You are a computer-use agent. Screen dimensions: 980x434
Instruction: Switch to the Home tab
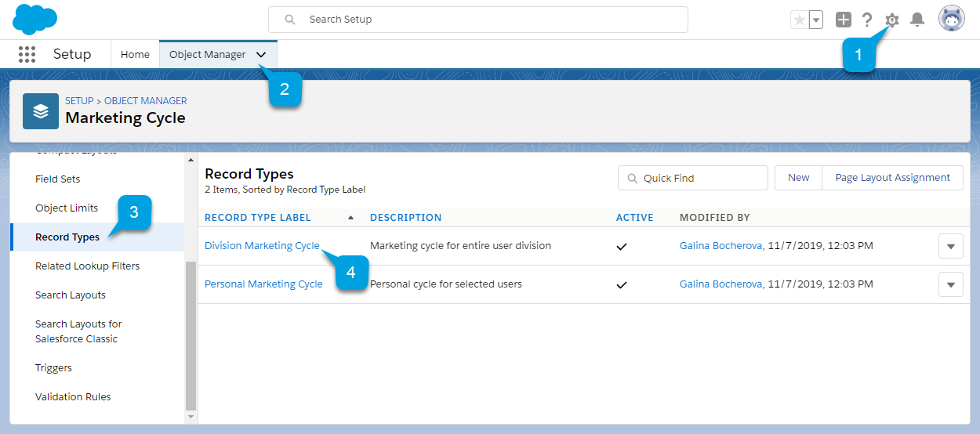click(x=135, y=55)
